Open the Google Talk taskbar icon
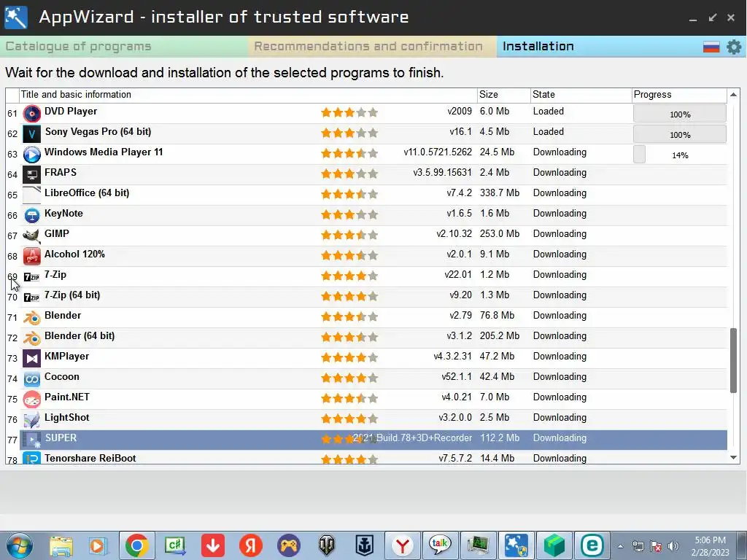 pyautogui.click(x=440, y=545)
